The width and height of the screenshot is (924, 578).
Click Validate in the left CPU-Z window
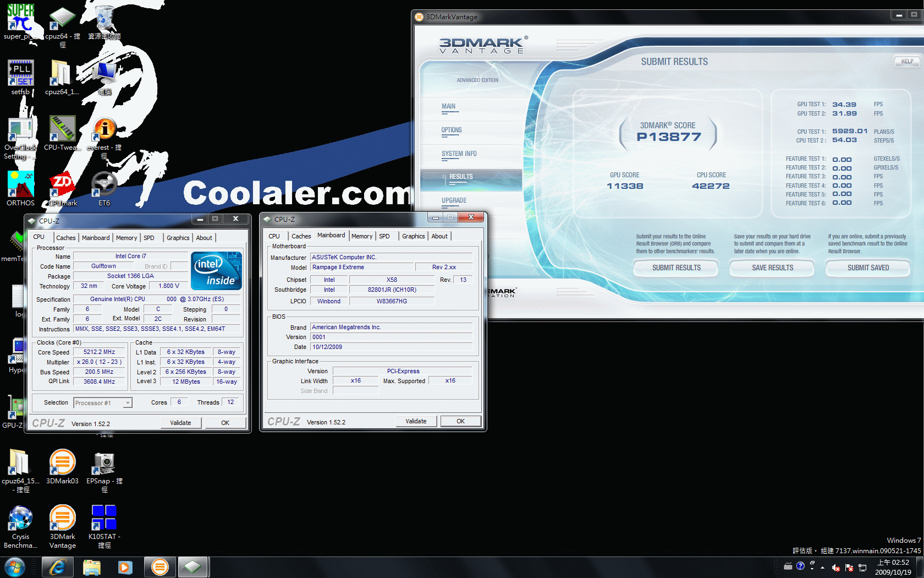tap(180, 423)
